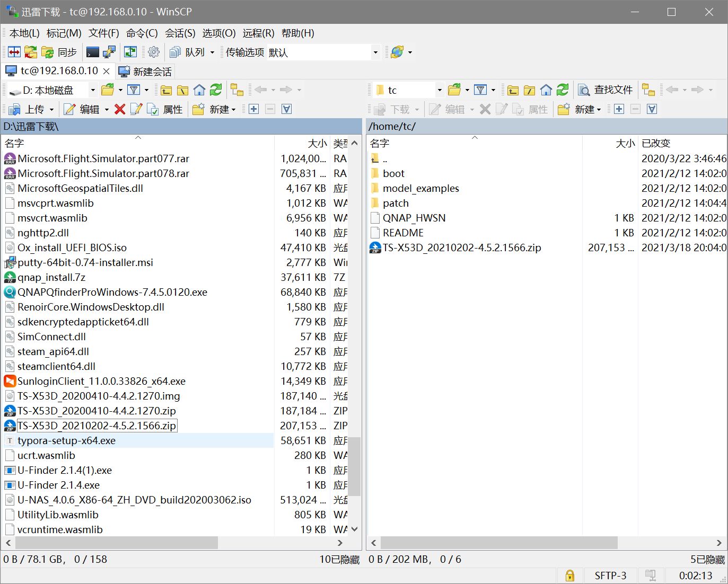
Task: Click 查找文件 find files button
Action: [x=606, y=90]
